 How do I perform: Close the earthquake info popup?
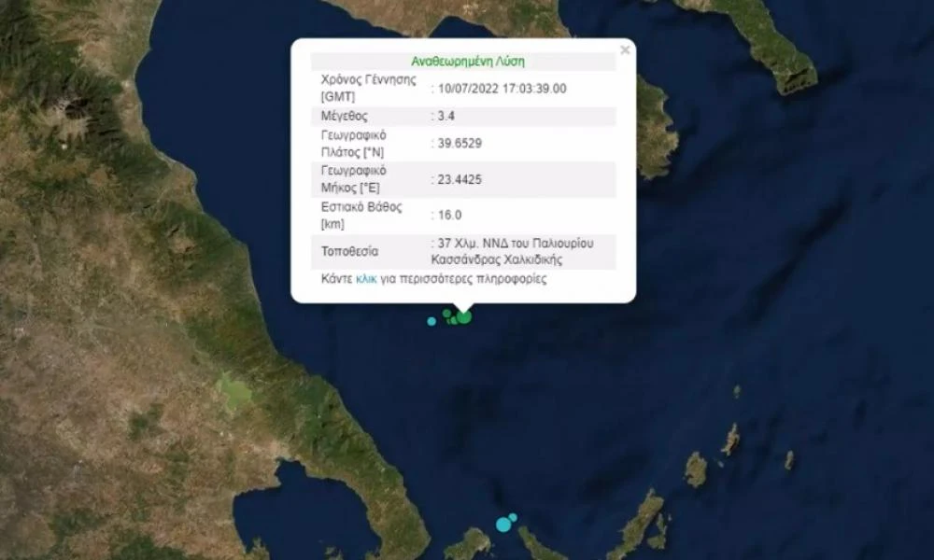[x=625, y=50]
